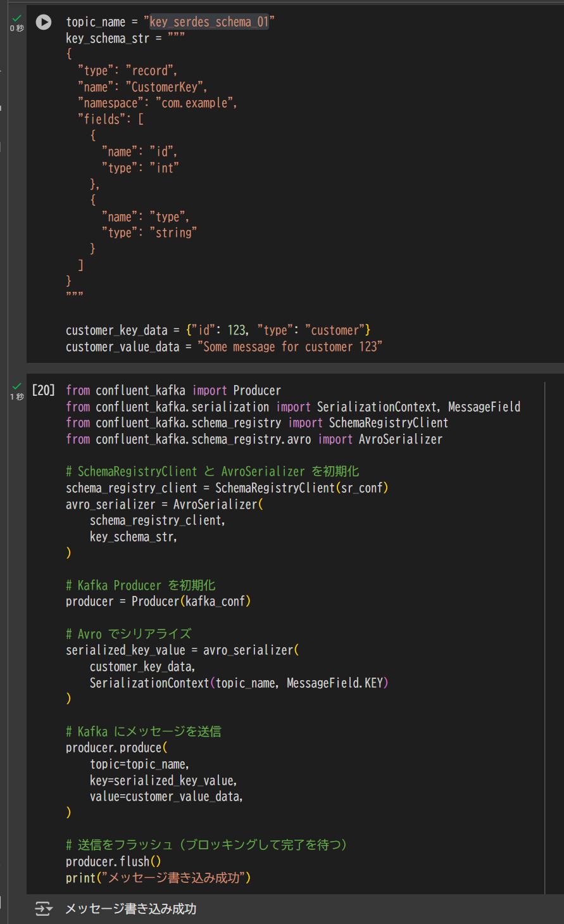
Task: Click the "name": "CustomerKey" line
Action: [x=142, y=87]
